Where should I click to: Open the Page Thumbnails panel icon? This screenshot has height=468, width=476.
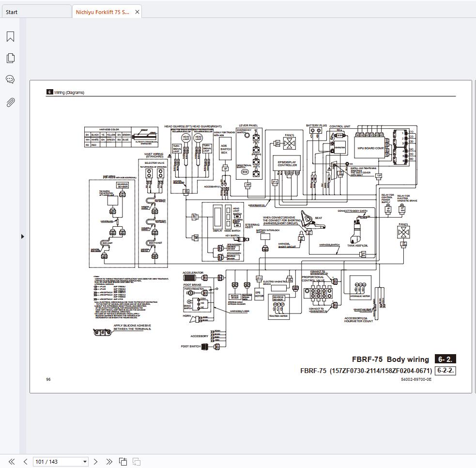(10, 58)
